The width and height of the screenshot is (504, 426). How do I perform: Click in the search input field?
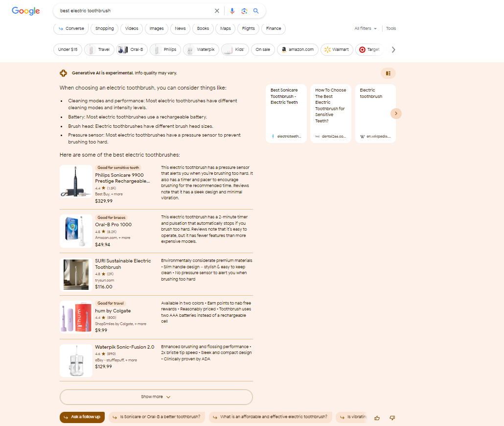tap(135, 11)
